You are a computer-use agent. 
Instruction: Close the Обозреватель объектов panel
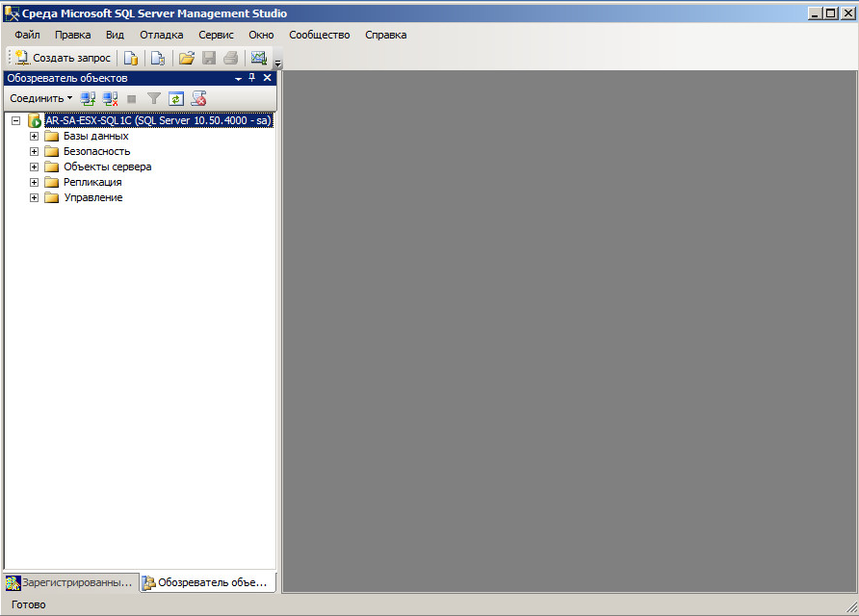pyautogui.click(x=268, y=78)
